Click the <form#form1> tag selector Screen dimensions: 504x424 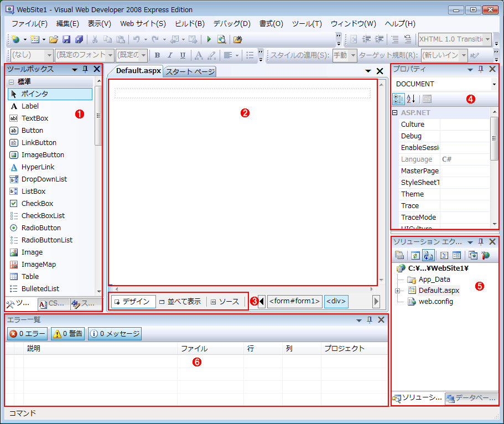(x=295, y=302)
